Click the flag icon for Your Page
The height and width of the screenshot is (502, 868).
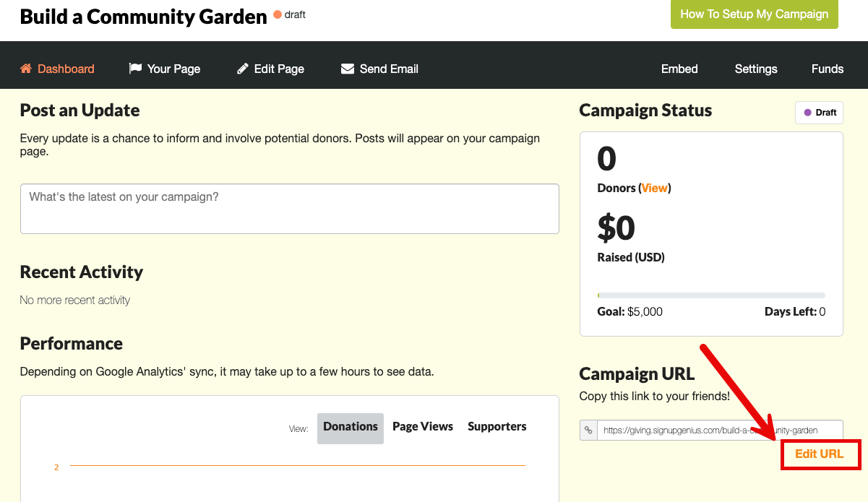tap(135, 69)
